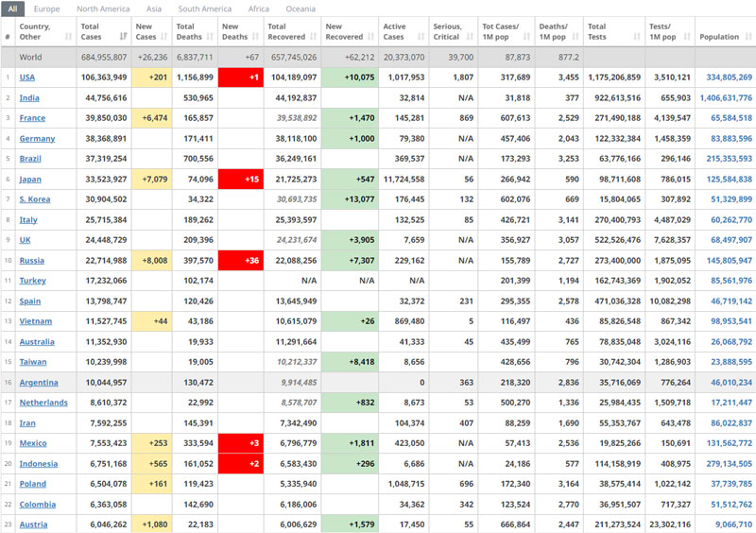The height and width of the screenshot is (533, 756).
Task: Open Japan population 125,584,838 link
Action: 729,180
